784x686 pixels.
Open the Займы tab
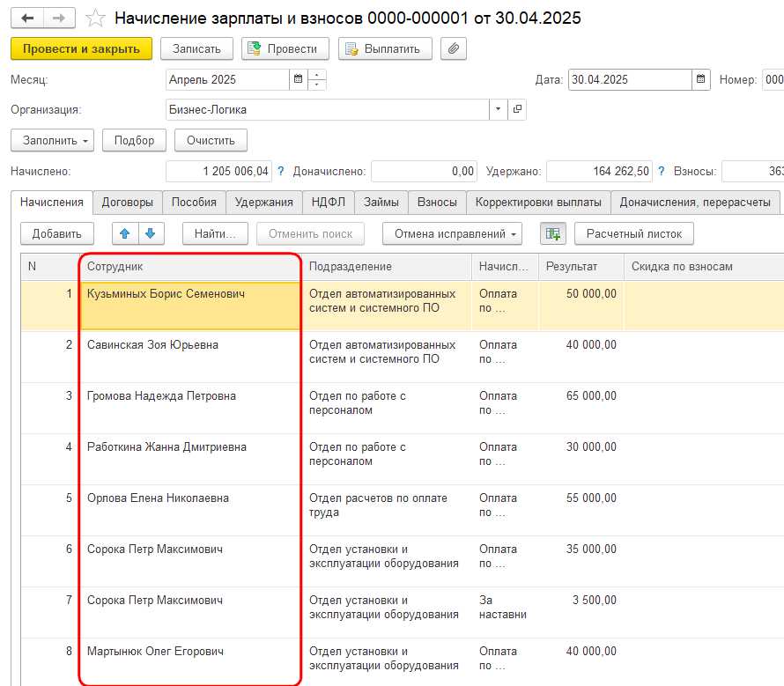(x=381, y=202)
